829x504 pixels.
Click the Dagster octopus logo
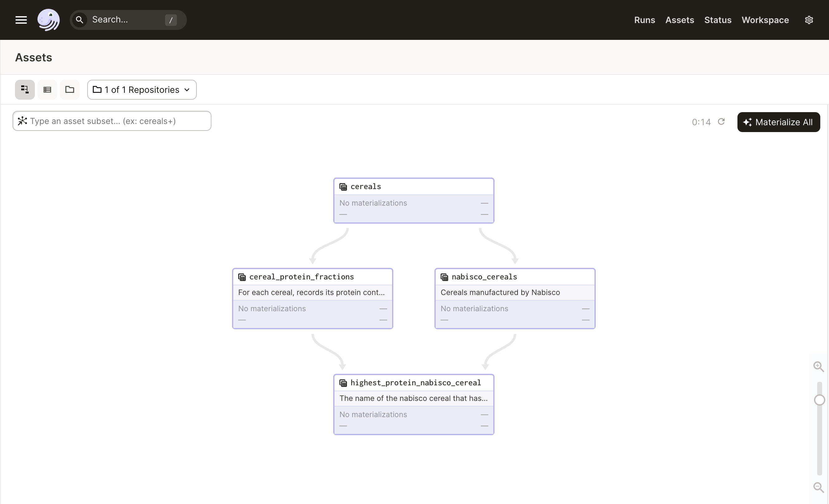(x=49, y=20)
